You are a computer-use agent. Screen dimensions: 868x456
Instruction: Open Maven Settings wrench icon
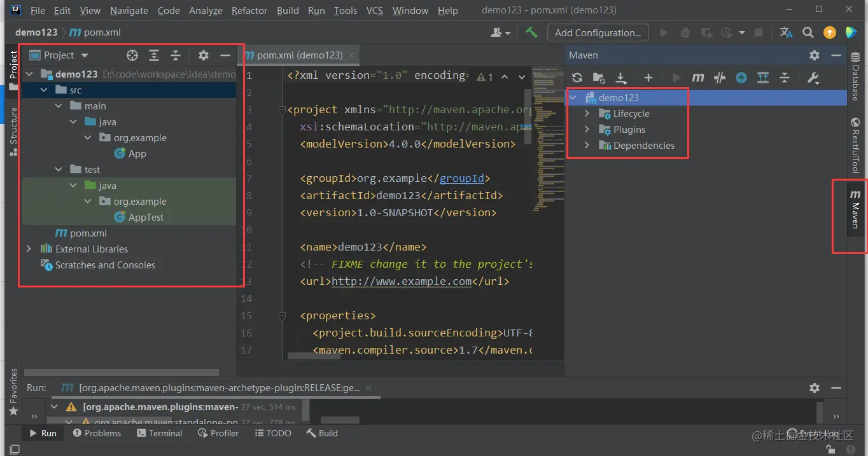813,78
